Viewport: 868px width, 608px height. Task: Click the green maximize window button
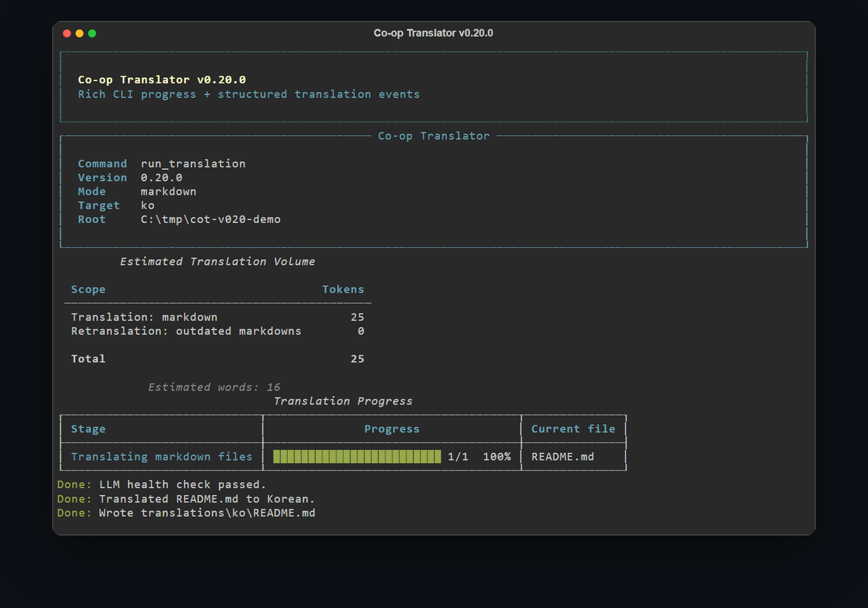[x=92, y=33]
